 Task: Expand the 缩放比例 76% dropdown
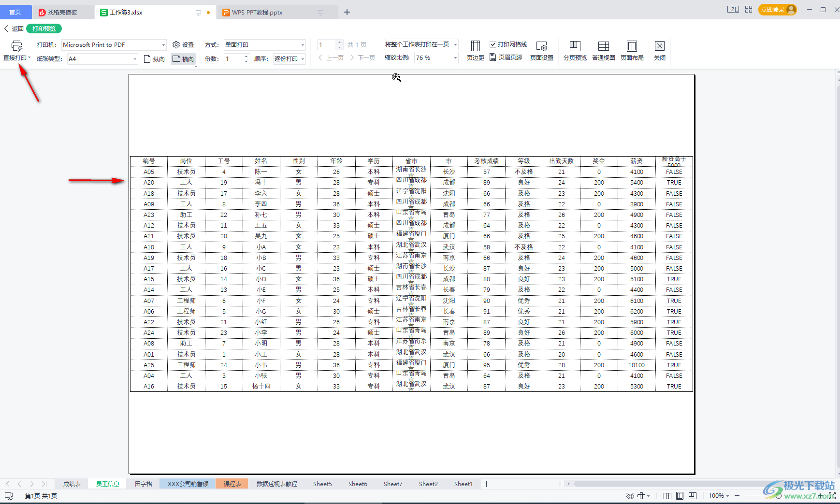455,58
